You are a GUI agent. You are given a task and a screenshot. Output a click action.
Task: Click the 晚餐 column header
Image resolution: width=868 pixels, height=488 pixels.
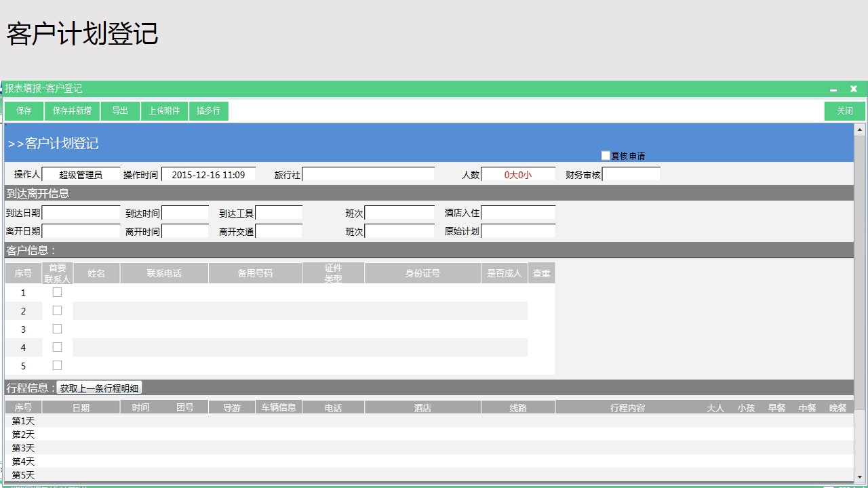click(x=837, y=407)
